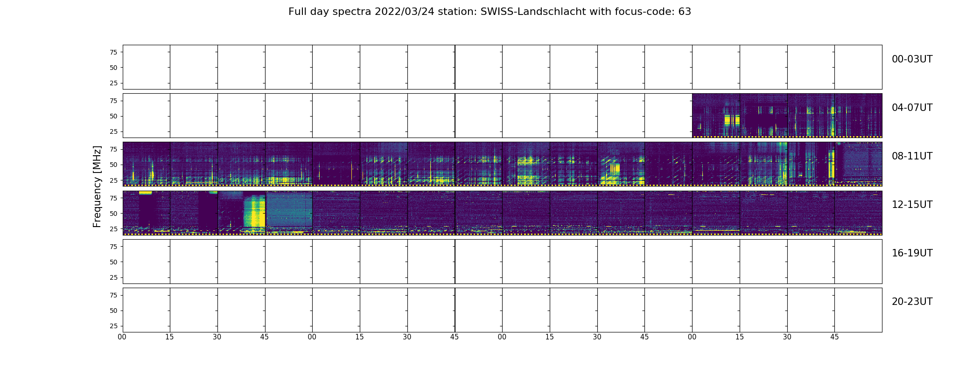Click the 25 tick label of the 16-19UT row
The height and width of the screenshot is (373, 980).
click(113, 277)
